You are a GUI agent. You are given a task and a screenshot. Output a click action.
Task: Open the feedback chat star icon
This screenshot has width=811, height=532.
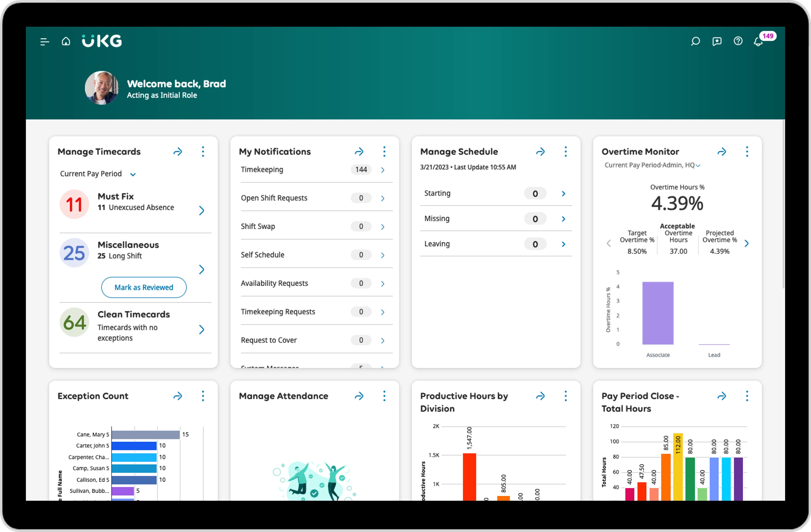click(x=717, y=41)
